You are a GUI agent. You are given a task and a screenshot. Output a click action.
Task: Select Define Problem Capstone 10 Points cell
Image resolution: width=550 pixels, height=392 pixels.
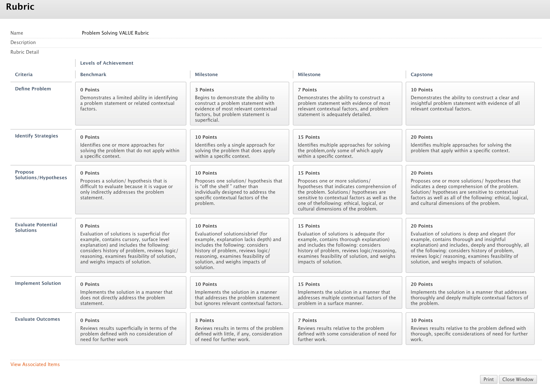point(470,103)
